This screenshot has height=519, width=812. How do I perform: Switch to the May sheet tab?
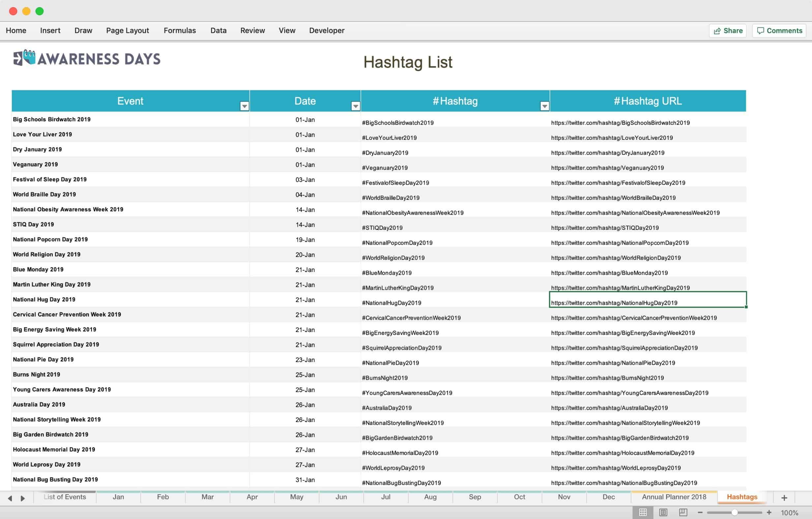click(x=297, y=497)
